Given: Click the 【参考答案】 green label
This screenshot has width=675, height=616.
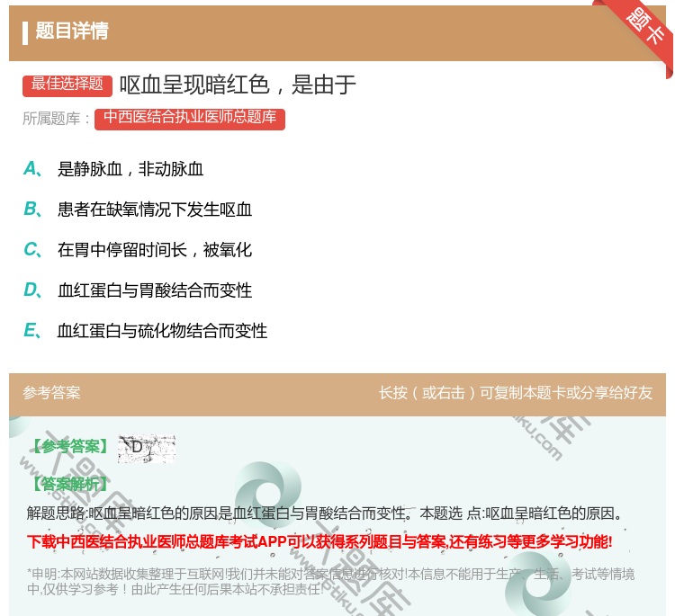Looking at the screenshot, I should (70, 447).
